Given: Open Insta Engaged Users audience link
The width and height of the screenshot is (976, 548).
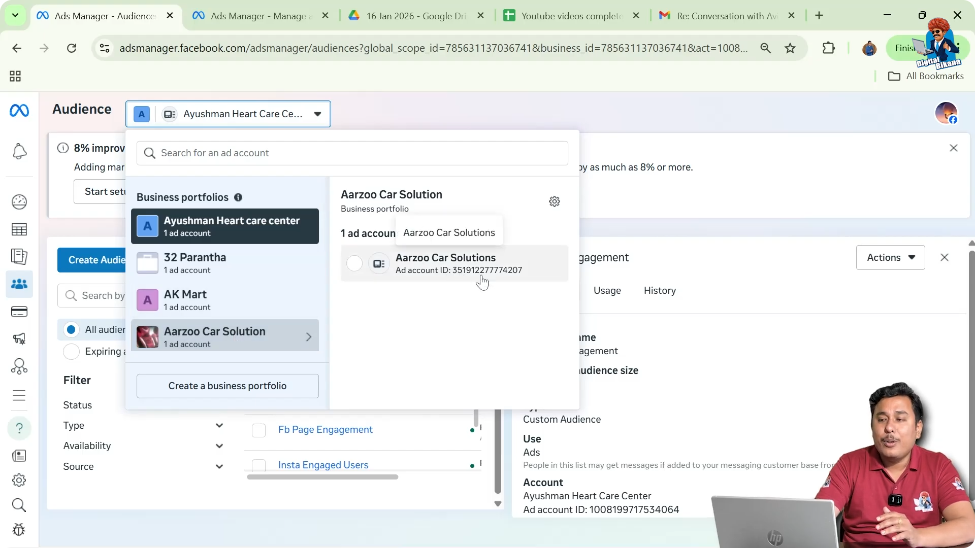Looking at the screenshot, I should click(322, 465).
